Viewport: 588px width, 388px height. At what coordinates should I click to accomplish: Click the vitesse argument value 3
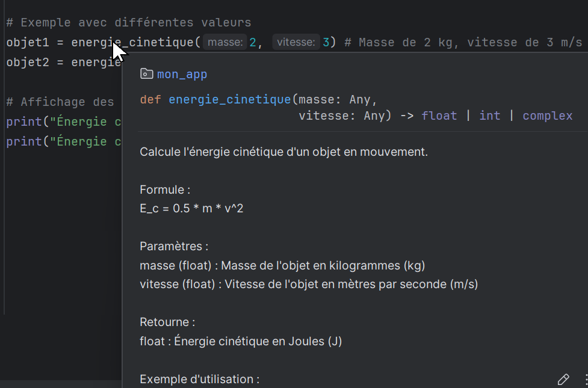click(x=326, y=42)
